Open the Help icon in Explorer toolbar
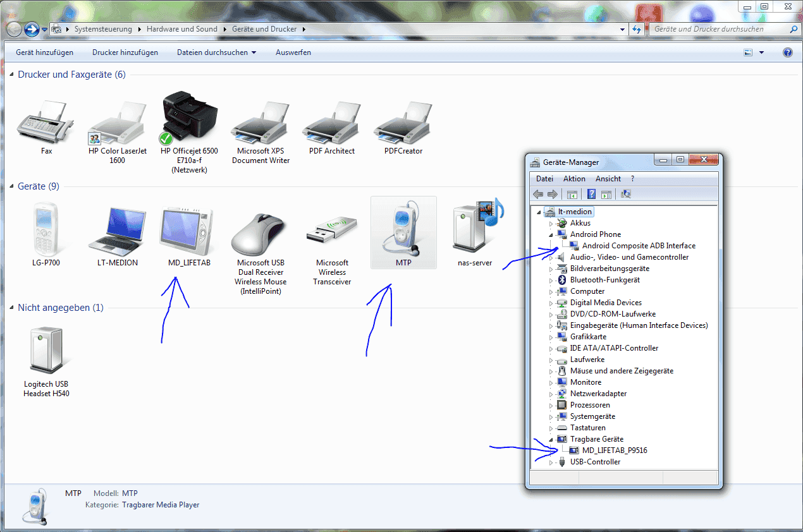The height and width of the screenshot is (532, 803). 788,52
